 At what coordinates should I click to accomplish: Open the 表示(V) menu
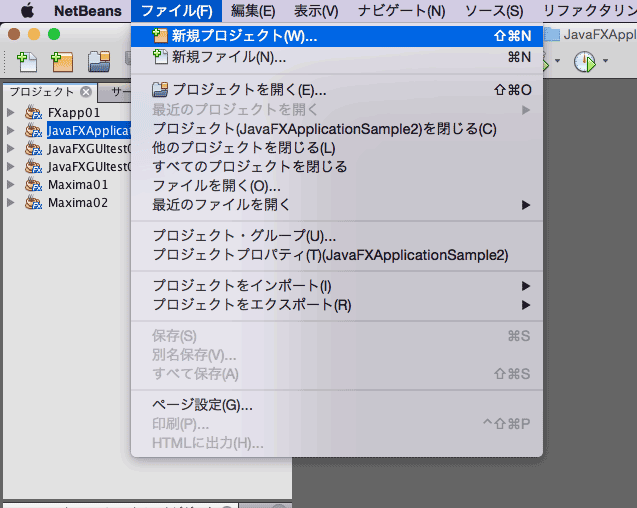pyautogui.click(x=316, y=11)
